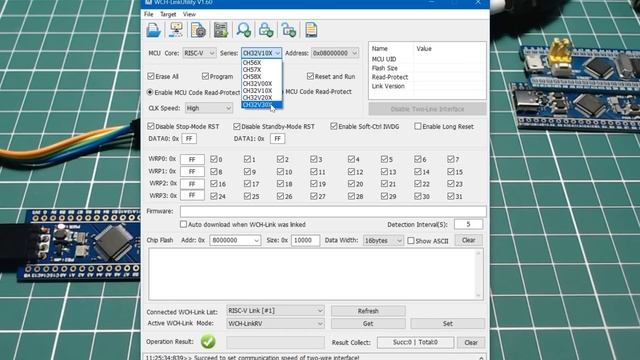Click the document-with-chip toolbar icon
This screenshot has width=640, height=360.
tap(198, 30)
